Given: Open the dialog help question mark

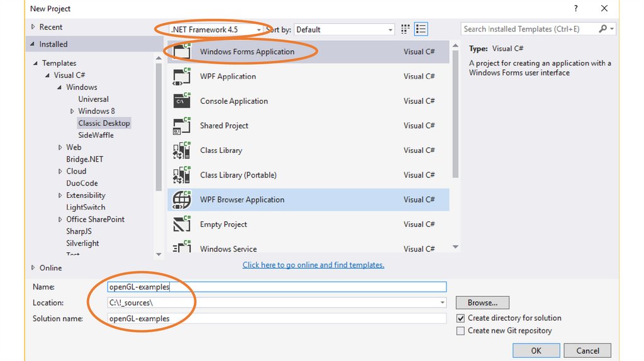Looking at the screenshot, I should click(576, 8).
